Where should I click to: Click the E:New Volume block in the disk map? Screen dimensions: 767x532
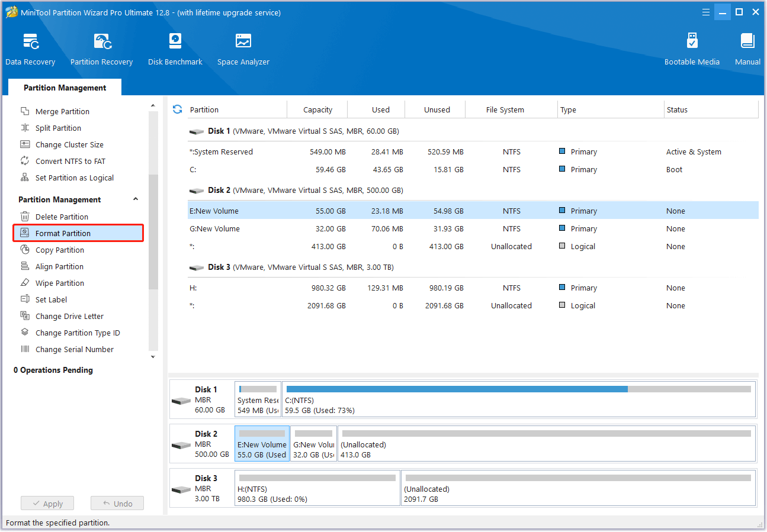pyautogui.click(x=262, y=444)
